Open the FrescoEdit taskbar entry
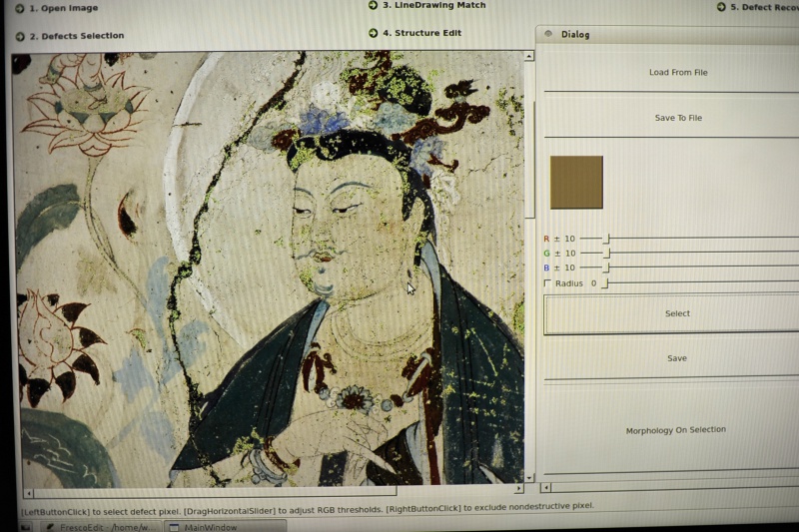 tap(101, 527)
